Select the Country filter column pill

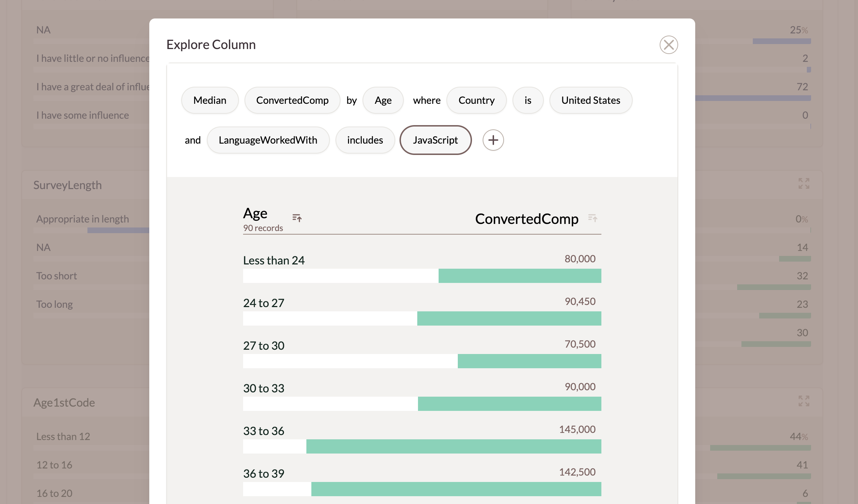click(476, 100)
